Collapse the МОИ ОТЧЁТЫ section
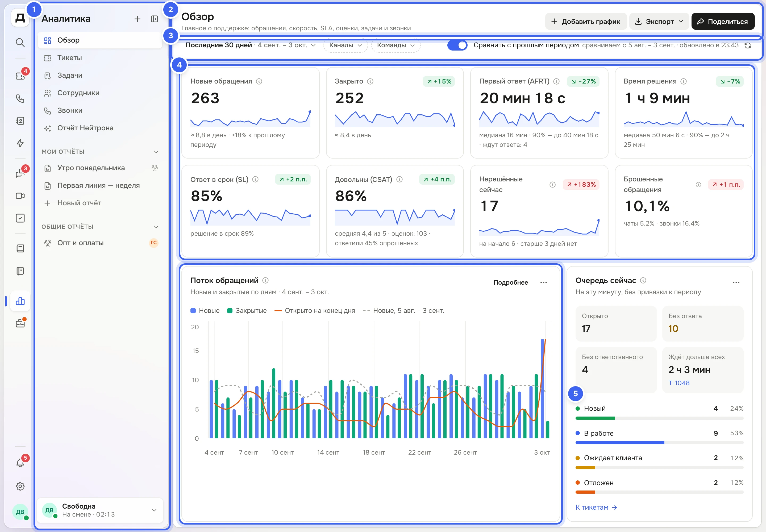The height and width of the screenshot is (532, 766). pos(156,152)
